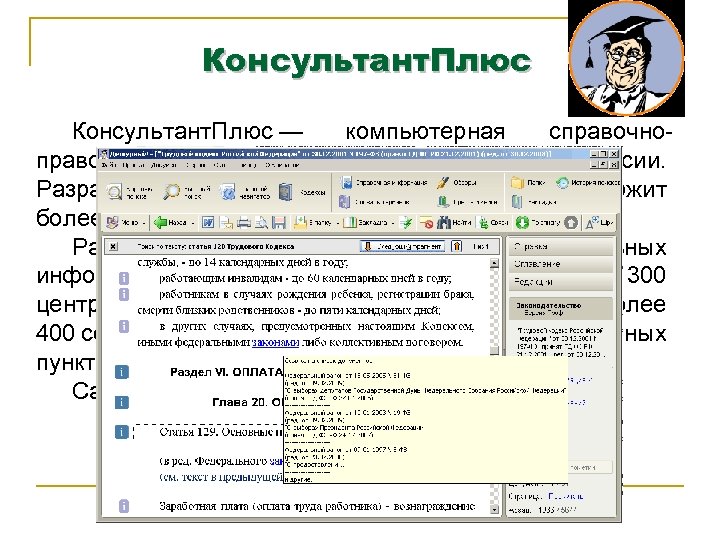
Task: Click info icon beside 'работающим инвалидам'
Action: tap(124, 278)
